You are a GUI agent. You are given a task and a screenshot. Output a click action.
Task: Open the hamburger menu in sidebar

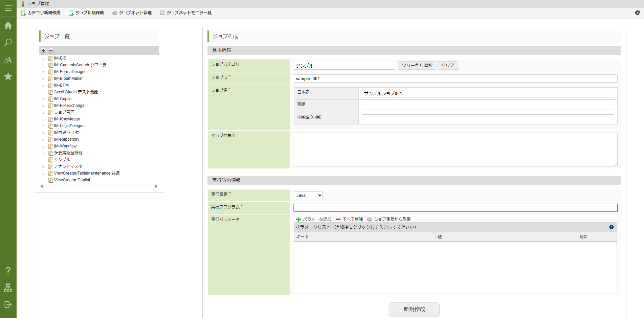pyautogui.click(x=8, y=8)
